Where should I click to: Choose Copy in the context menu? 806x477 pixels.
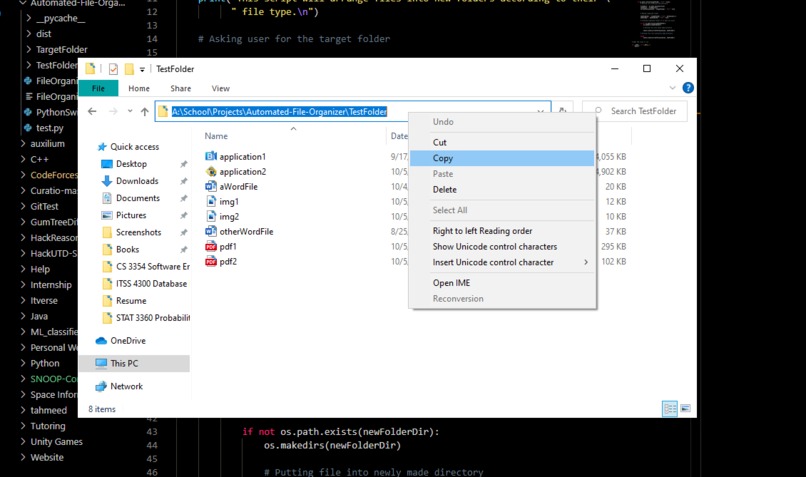(x=502, y=158)
